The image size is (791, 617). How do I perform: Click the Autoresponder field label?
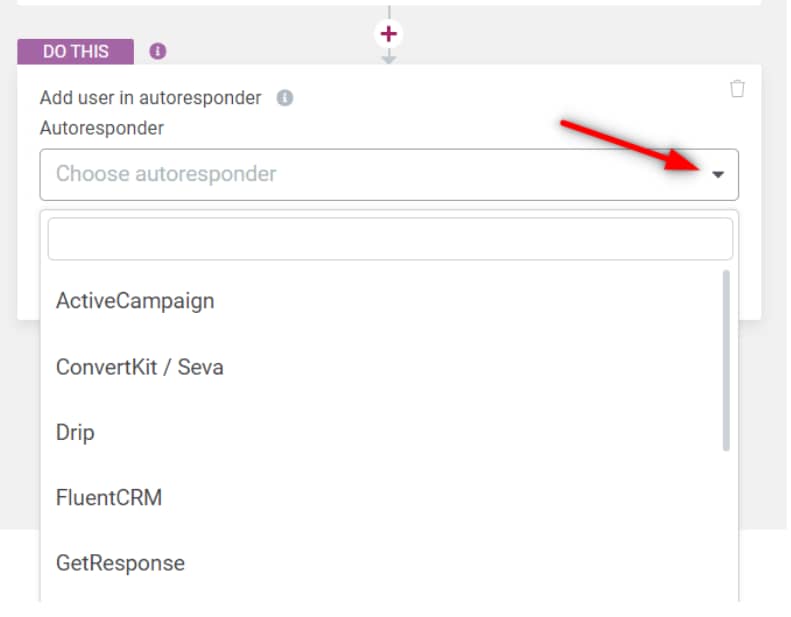pos(102,128)
